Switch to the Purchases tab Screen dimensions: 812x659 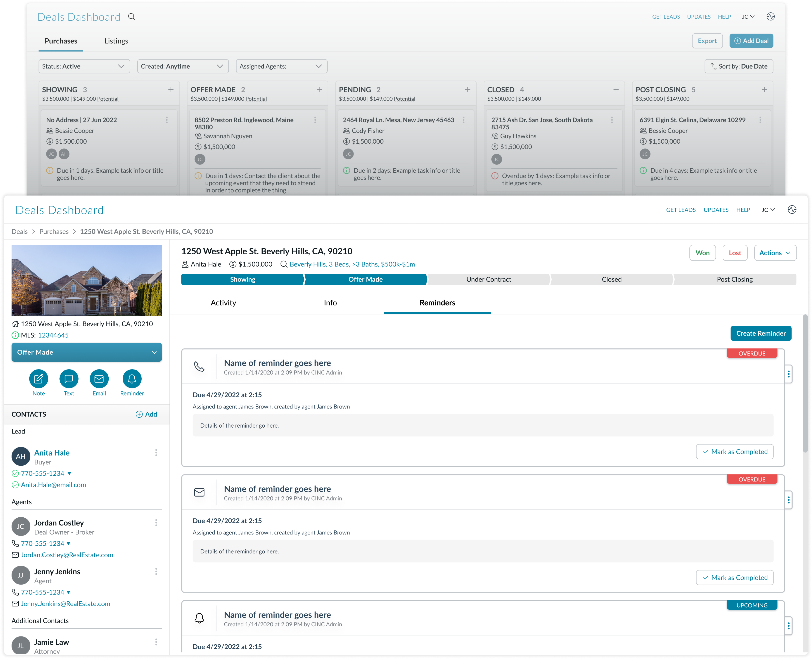tap(61, 41)
